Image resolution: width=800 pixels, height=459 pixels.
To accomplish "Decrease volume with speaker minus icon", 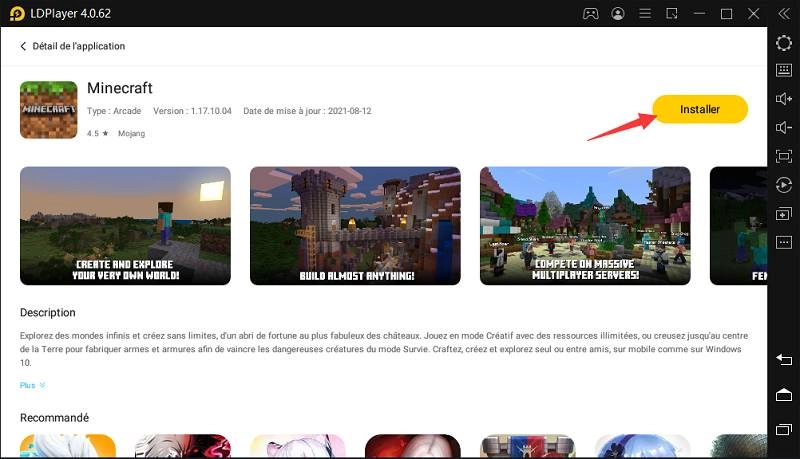I will [x=784, y=127].
